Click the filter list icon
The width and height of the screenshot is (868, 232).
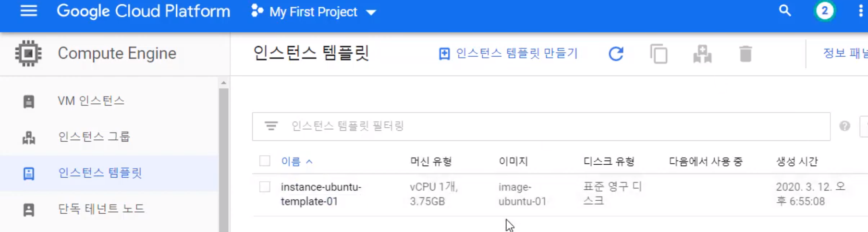pos(271,126)
